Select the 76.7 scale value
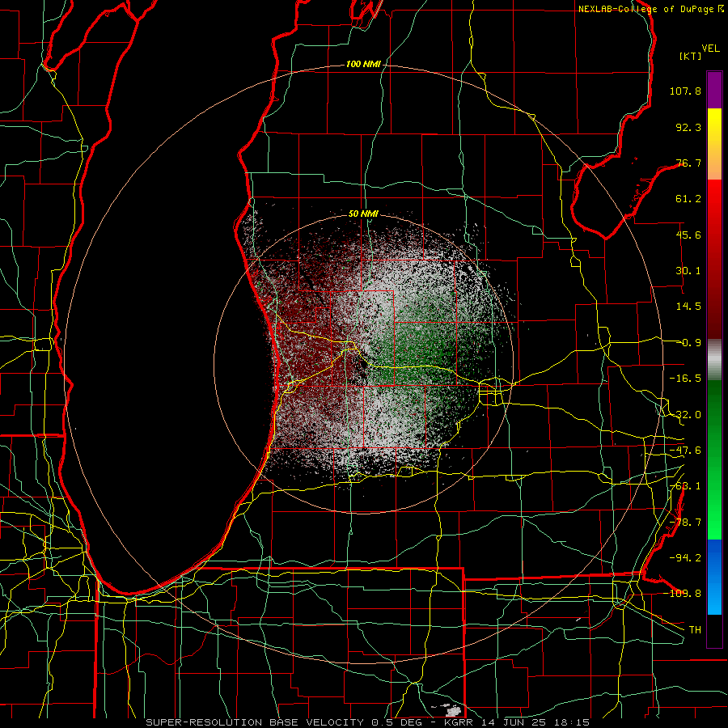The width and height of the screenshot is (728, 728). pos(688,163)
